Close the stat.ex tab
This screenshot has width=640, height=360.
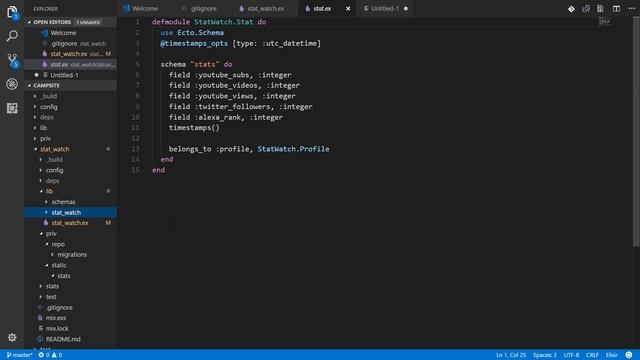tap(348, 9)
